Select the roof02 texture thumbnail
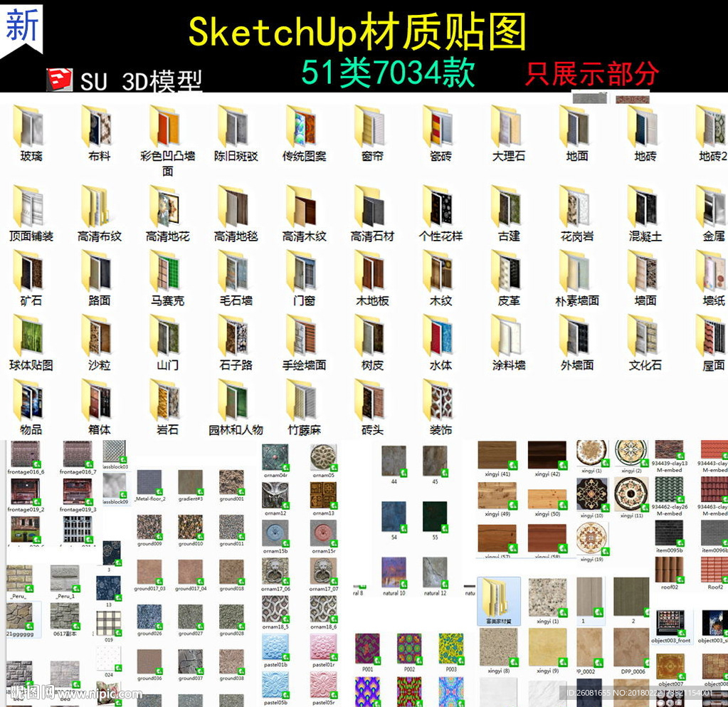This screenshot has height=707, width=728. [x=670, y=570]
